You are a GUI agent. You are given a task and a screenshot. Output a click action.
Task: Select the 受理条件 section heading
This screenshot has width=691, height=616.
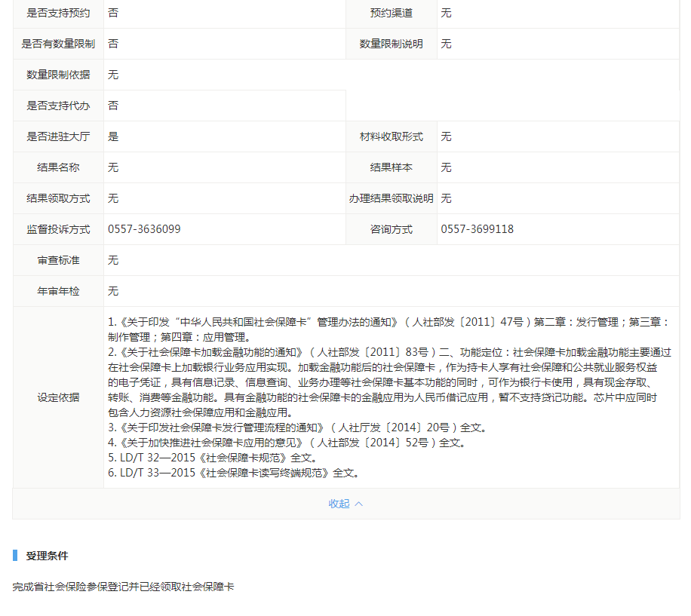coord(47,556)
